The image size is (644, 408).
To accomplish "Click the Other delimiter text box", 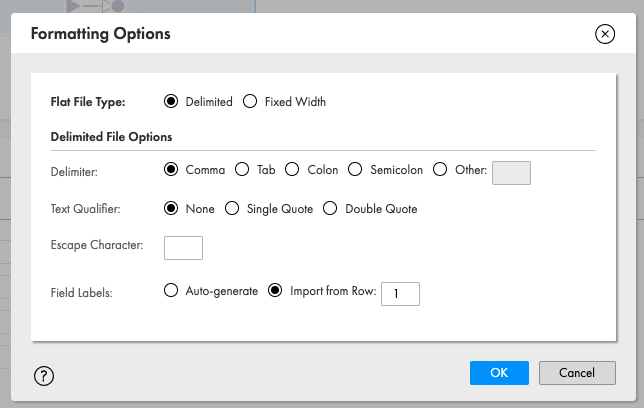I will click(x=511, y=173).
